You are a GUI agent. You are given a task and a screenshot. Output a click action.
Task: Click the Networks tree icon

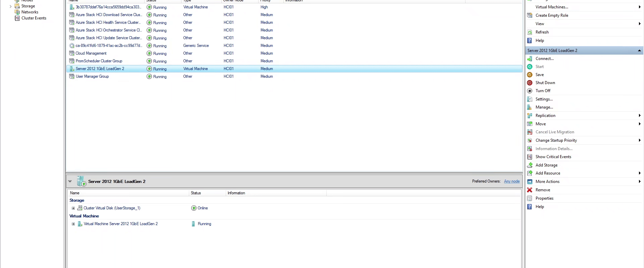click(x=17, y=12)
